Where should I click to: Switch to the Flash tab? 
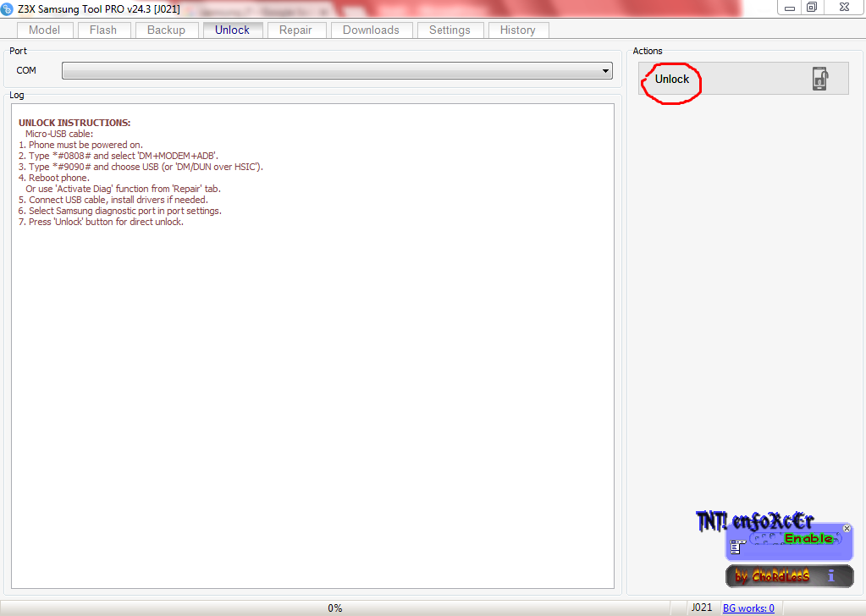pyautogui.click(x=103, y=30)
